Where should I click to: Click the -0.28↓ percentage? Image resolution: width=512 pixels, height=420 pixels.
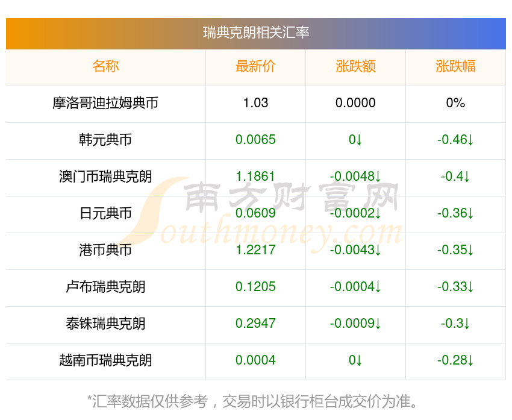pyautogui.click(x=455, y=360)
